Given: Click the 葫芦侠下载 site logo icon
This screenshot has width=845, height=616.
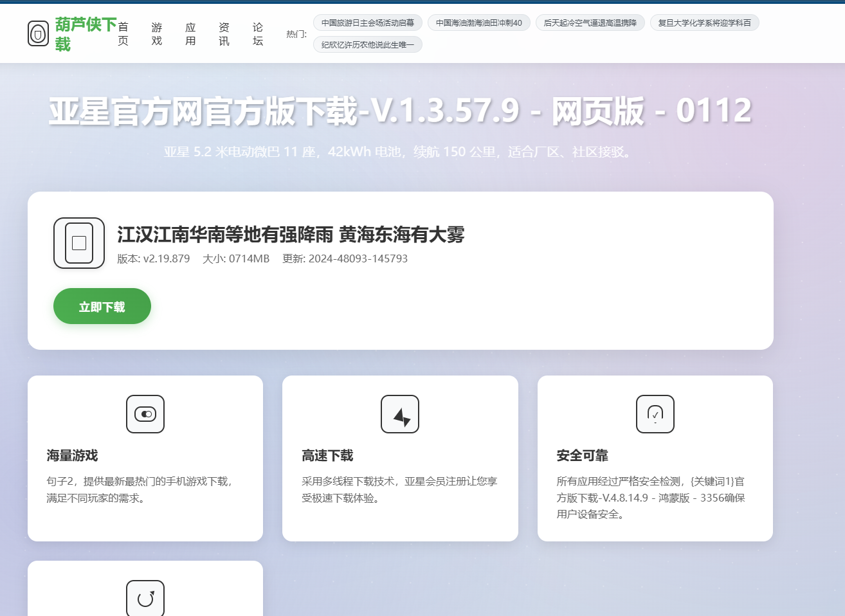Looking at the screenshot, I should pyautogui.click(x=38, y=33).
